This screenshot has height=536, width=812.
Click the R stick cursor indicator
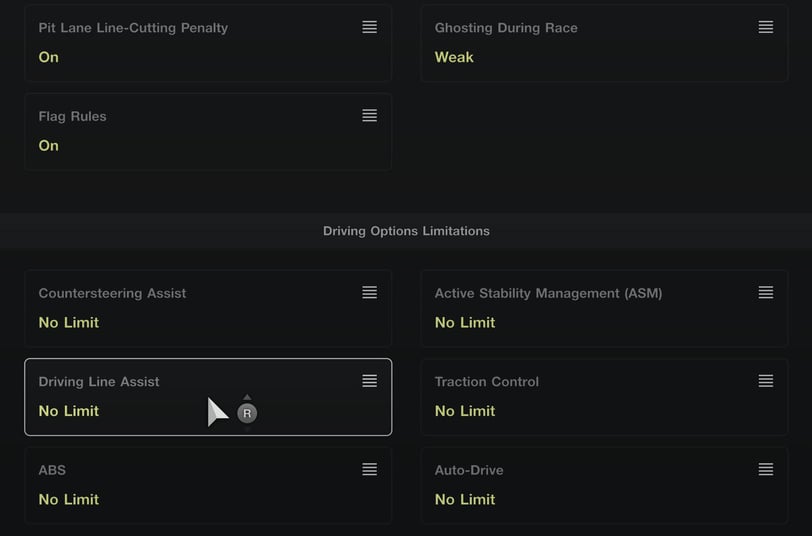coord(247,413)
